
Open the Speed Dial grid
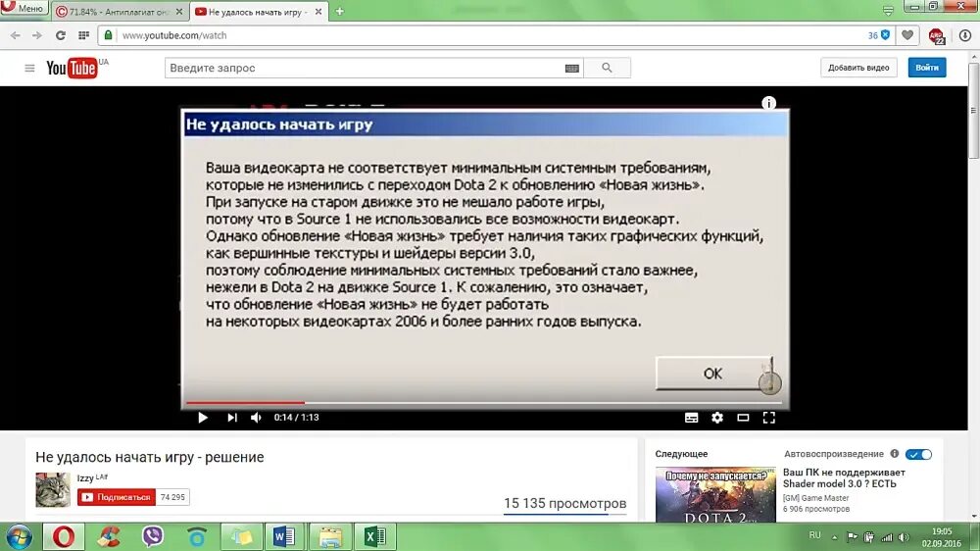(x=83, y=35)
